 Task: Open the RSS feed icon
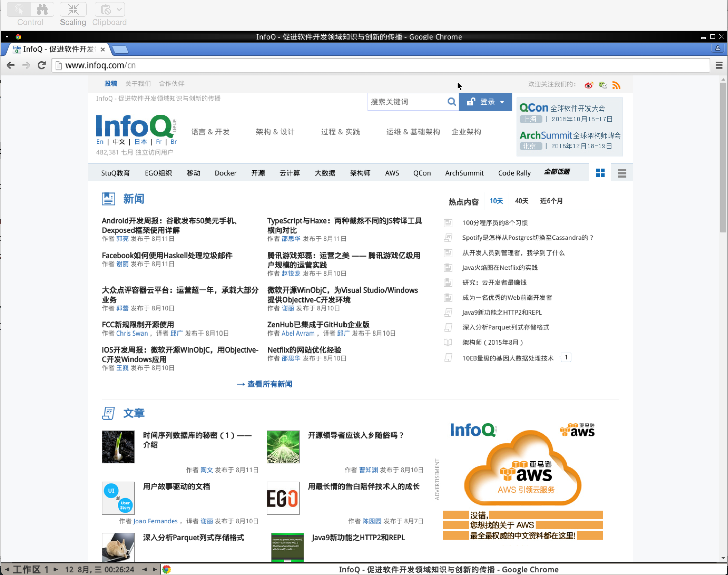(616, 85)
